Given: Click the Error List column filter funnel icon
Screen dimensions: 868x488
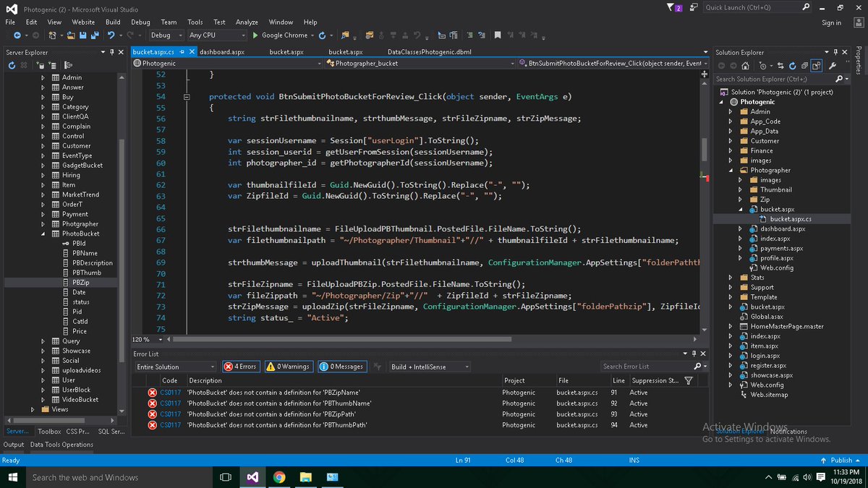Looking at the screenshot, I should [688, 380].
